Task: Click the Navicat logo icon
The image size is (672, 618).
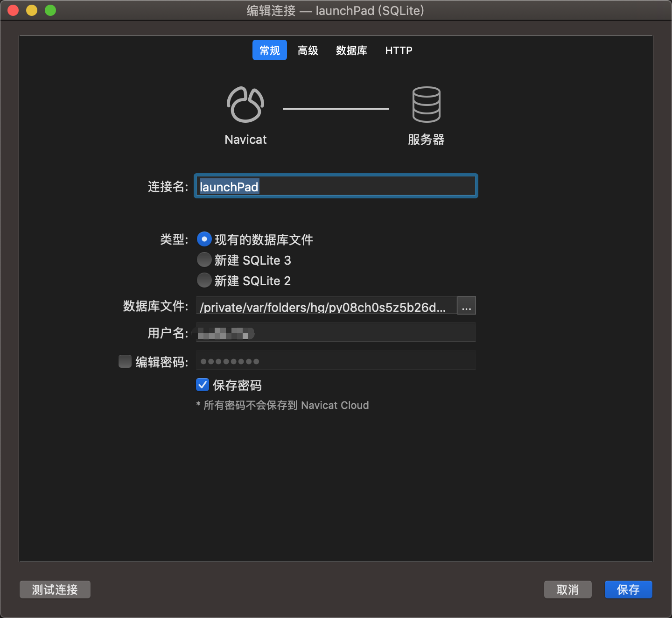Action: (245, 105)
